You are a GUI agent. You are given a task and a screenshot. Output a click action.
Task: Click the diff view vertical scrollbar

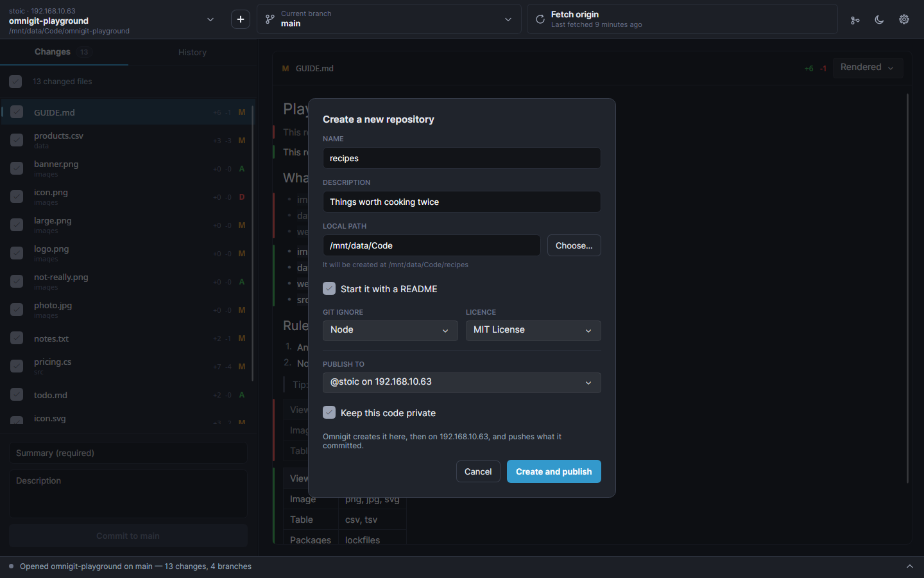[907, 288]
